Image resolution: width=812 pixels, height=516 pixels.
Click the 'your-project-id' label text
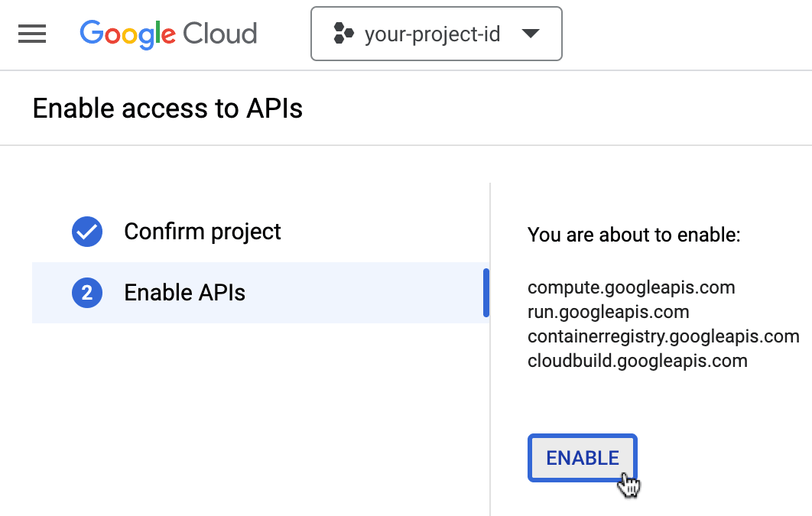[432, 34]
